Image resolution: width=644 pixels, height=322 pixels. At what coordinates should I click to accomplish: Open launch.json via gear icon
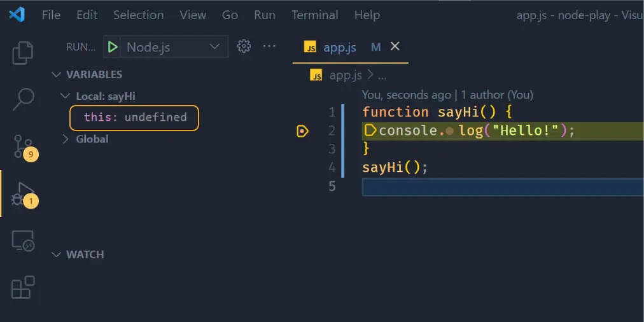coord(244,46)
